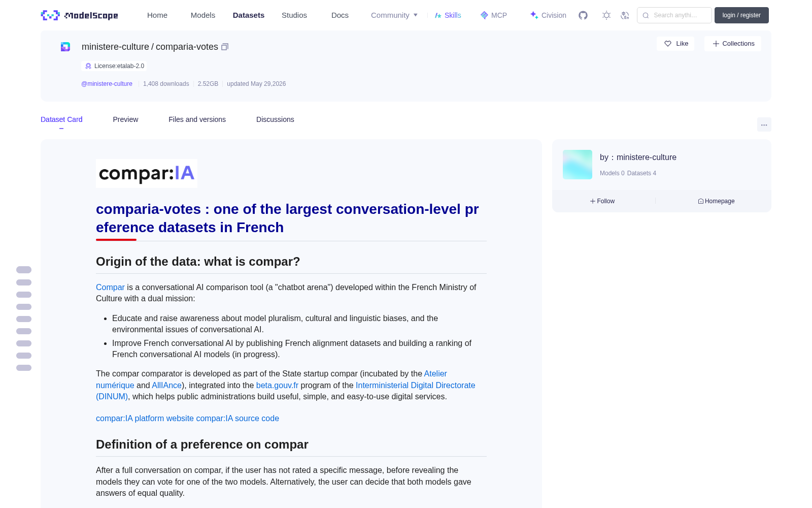Open the beta.gouv.fr link

click(x=277, y=385)
